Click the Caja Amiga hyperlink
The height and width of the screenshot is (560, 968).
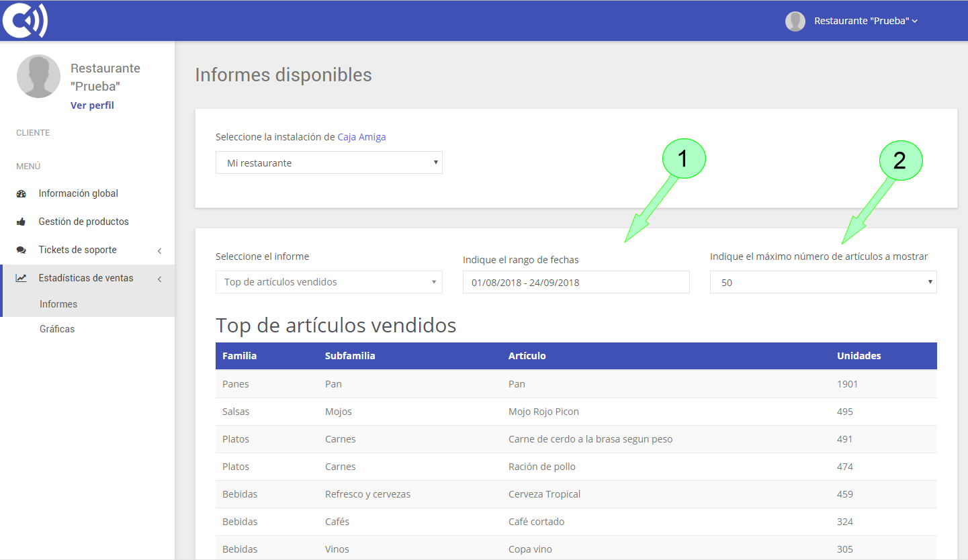tap(361, 136)
